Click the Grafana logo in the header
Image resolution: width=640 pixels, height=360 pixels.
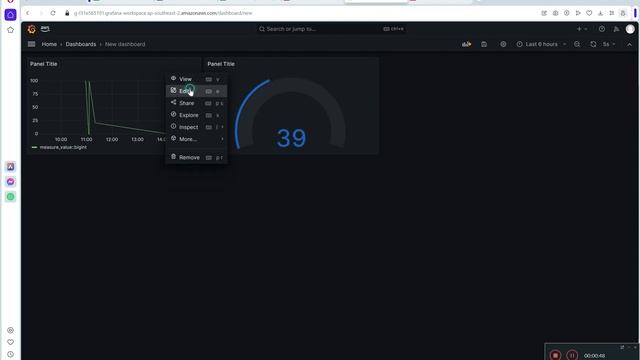[32, 29]
